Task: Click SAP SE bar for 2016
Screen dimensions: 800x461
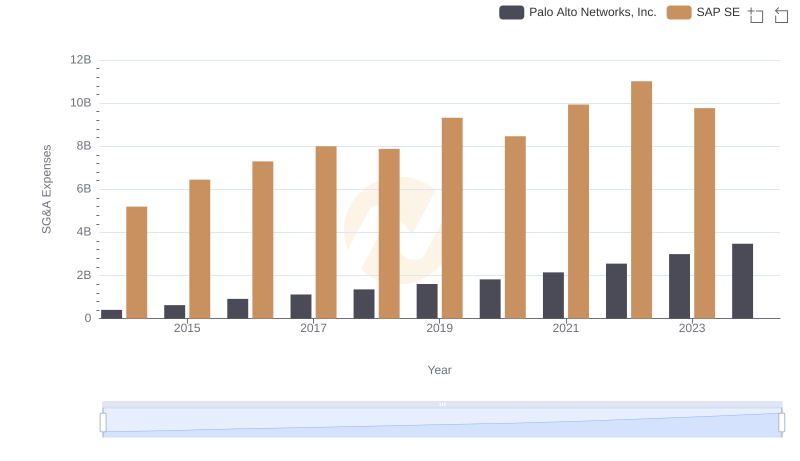Action: (x=263, y=240)
